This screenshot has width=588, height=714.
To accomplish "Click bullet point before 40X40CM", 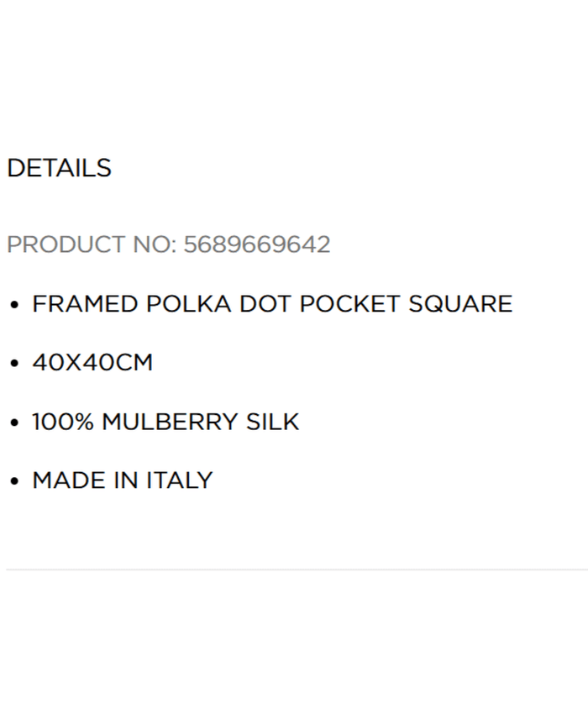I will [x=13, y=364].
